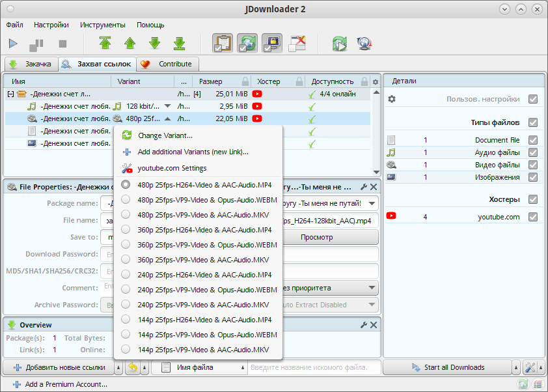Open the Помощь menu
The image size is (548, 392).
pyautogui.click(x=150, y=25)
